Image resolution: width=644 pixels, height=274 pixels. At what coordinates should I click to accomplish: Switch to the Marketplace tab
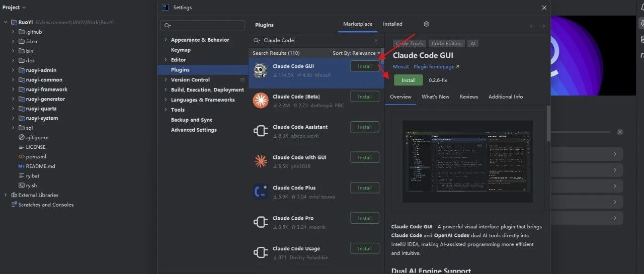358,24
